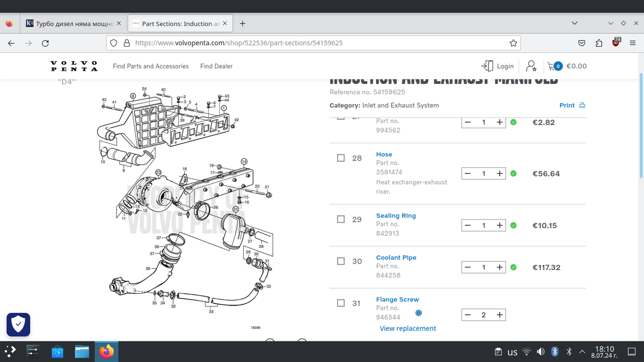Open Find Parts and Accessories menu

(150, 66)
